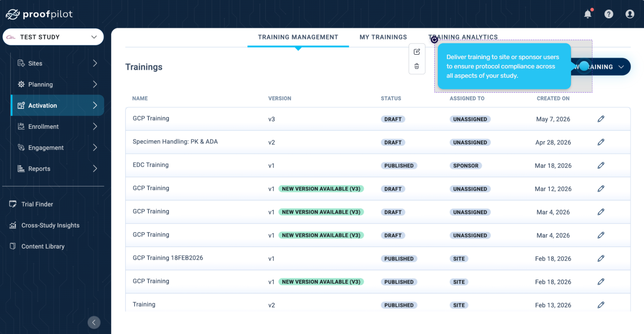The image size is (644, 334).
Task: Select the GCP Training 18FEB2026 name
Action: 168,258
